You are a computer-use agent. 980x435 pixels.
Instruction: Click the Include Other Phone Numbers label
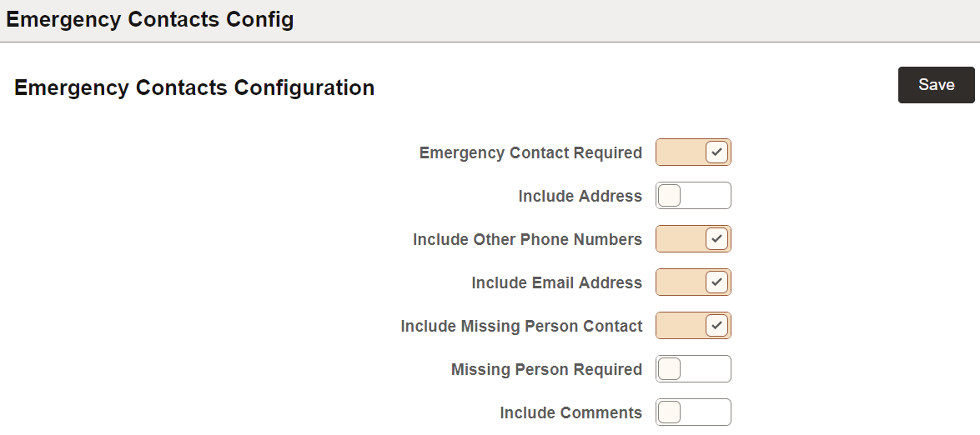(527, 240)
